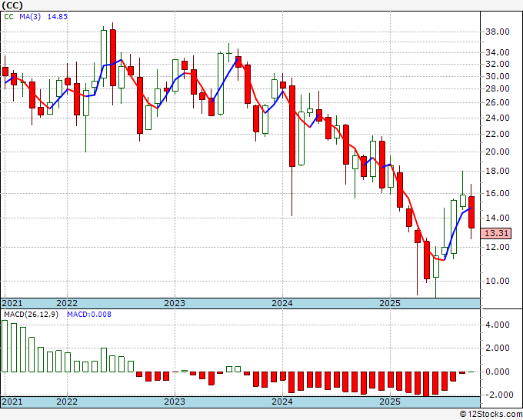Viewport: 523px width, 420px height.
Task: Click the 20.00 price axis label
Action: [497, 152]
